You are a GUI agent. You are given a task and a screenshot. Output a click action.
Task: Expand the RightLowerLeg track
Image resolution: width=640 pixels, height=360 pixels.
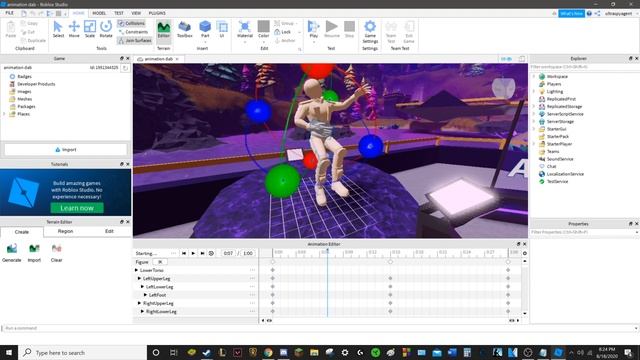click(x=142, y=311)
